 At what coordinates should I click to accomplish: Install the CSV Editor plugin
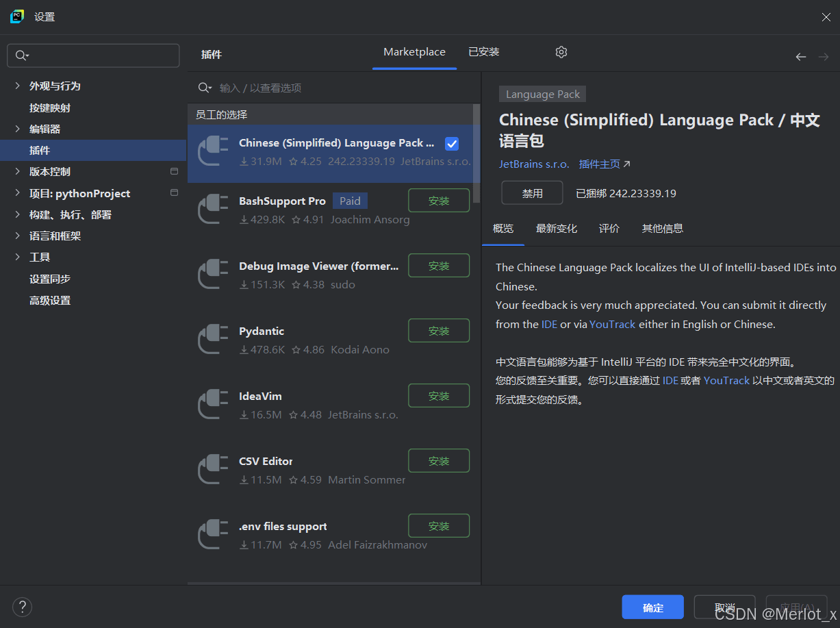click(x=439, y=461)
